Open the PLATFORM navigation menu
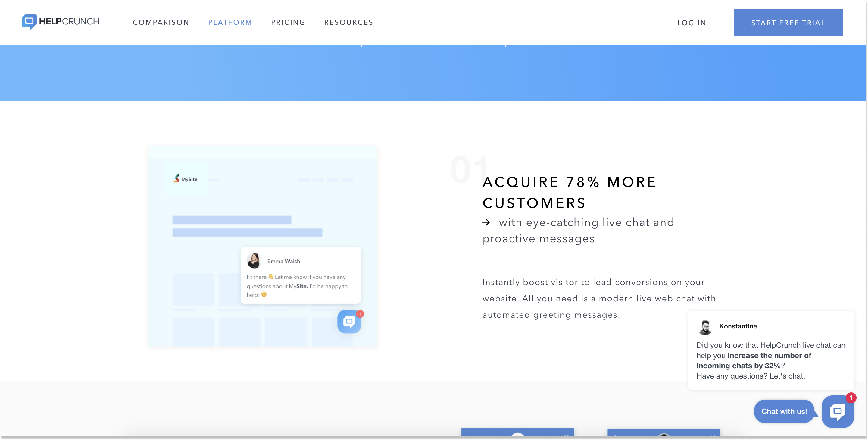The height and width of the screenshot is (440, 868). pos(230,22)
